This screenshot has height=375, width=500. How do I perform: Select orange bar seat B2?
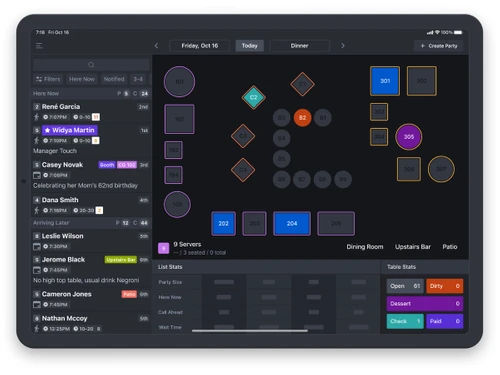point(302,118)
